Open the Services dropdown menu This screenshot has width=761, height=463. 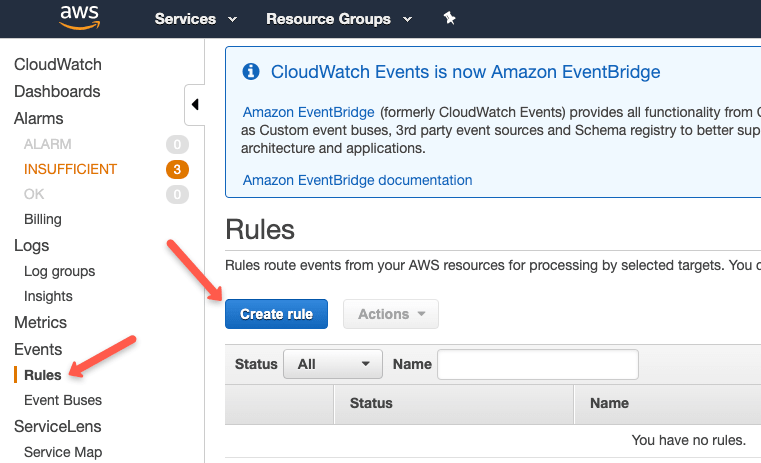pyautogui.click(x=196, y=19)
